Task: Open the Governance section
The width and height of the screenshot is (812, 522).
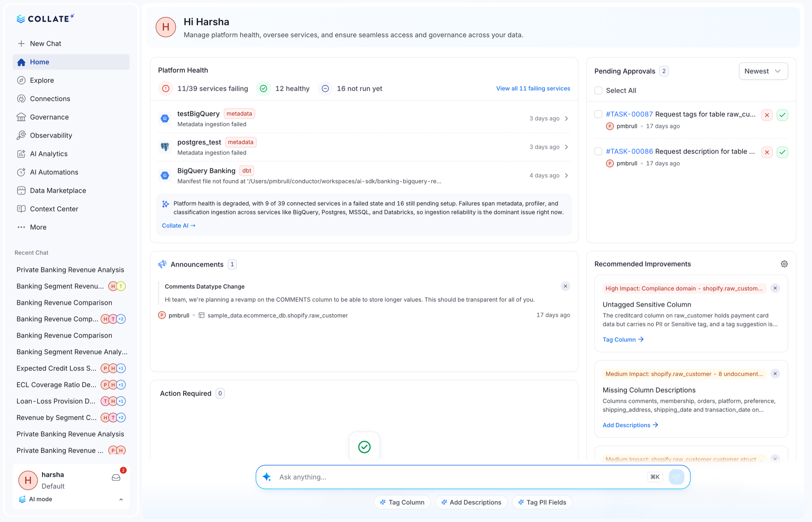Action: click(x=71, y=117)
